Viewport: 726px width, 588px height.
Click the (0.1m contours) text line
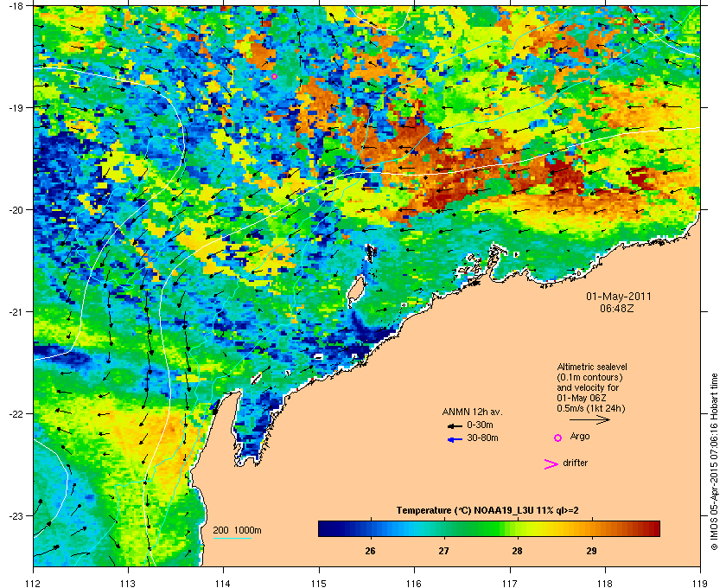589,377
